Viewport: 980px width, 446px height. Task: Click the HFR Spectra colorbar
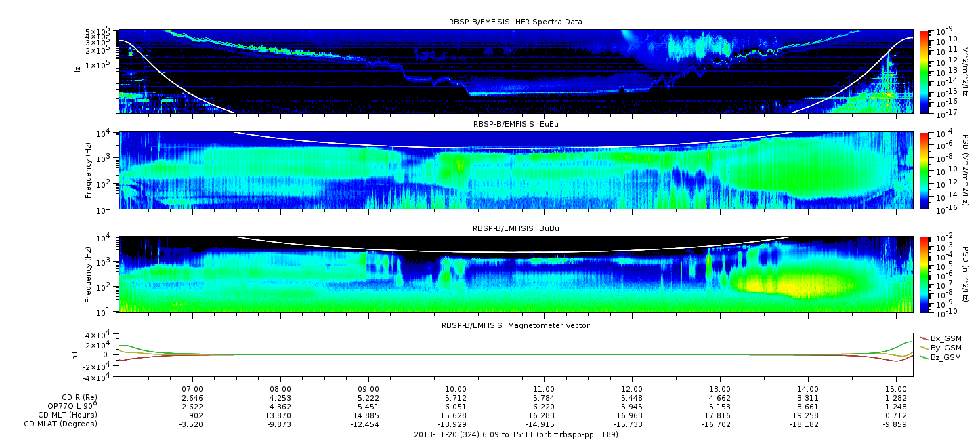(924, 71)
